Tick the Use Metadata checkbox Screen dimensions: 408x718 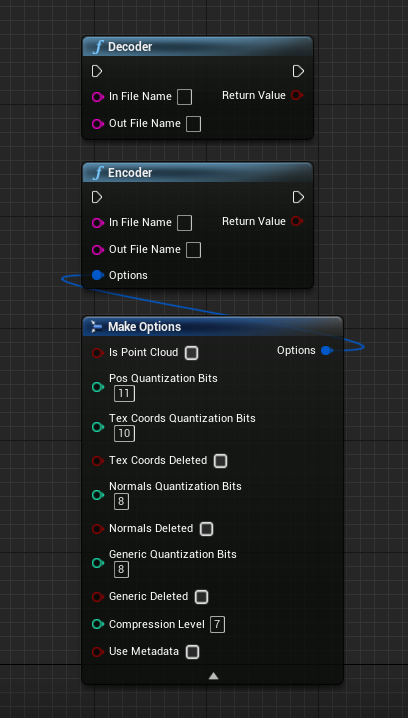click(192, 652)
